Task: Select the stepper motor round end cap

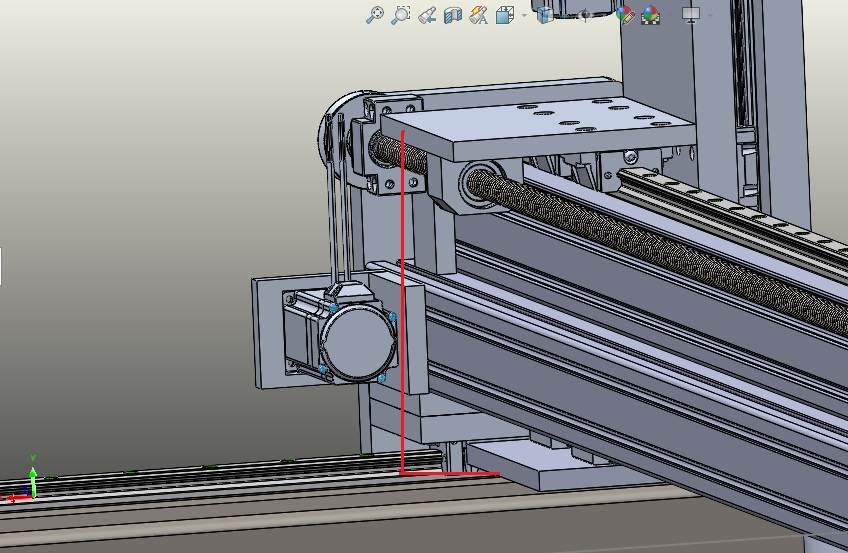Action: (x=359, y=340)
